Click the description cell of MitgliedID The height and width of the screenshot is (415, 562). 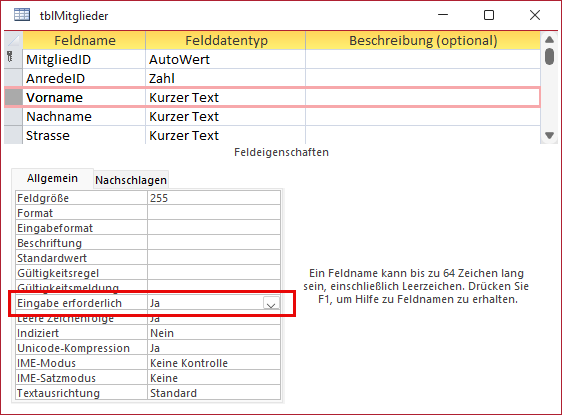click(423, 59)
